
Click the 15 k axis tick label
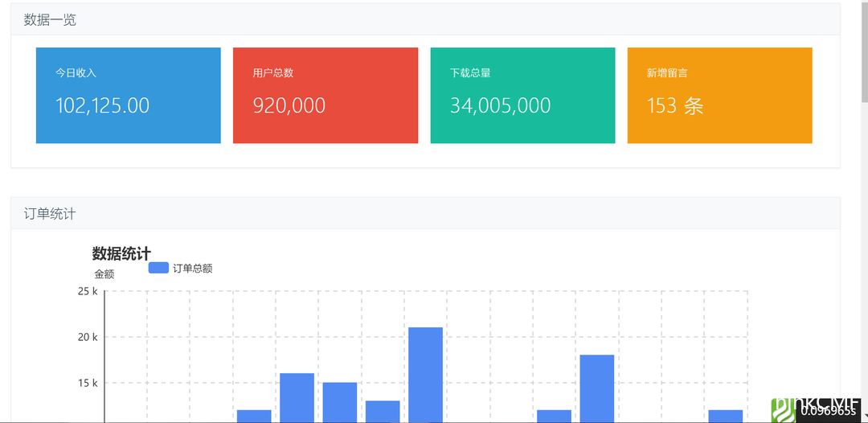coord(88,383)
